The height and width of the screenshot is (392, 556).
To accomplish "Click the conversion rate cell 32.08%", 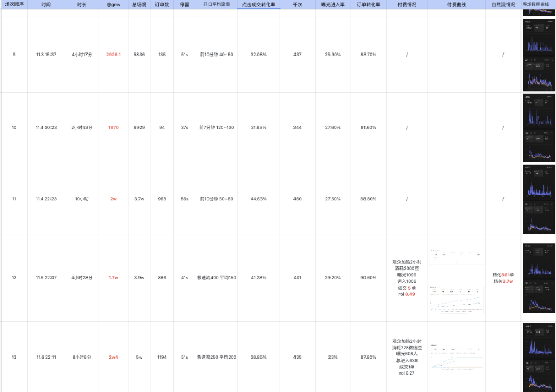I will (x=258, y=55).
